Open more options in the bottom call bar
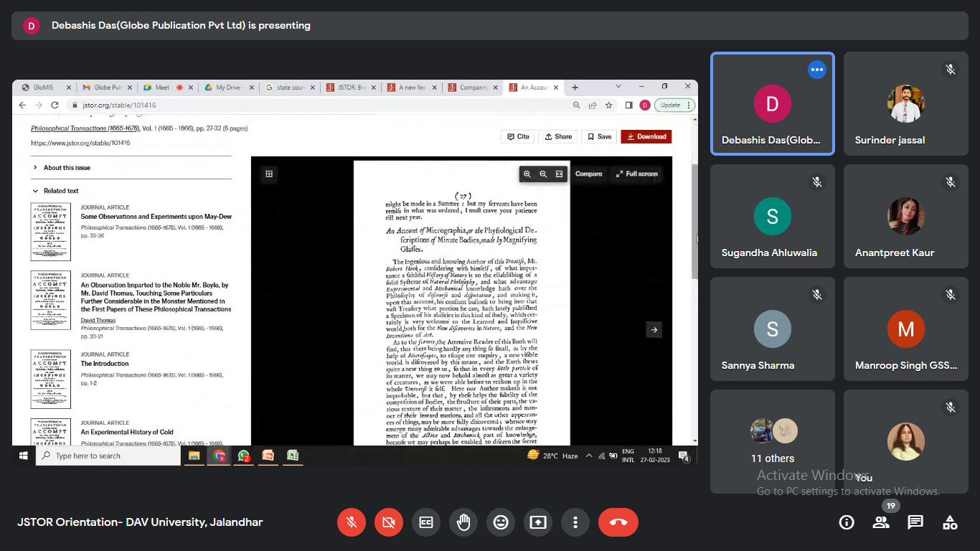980x551 pixels. [575, 523]
